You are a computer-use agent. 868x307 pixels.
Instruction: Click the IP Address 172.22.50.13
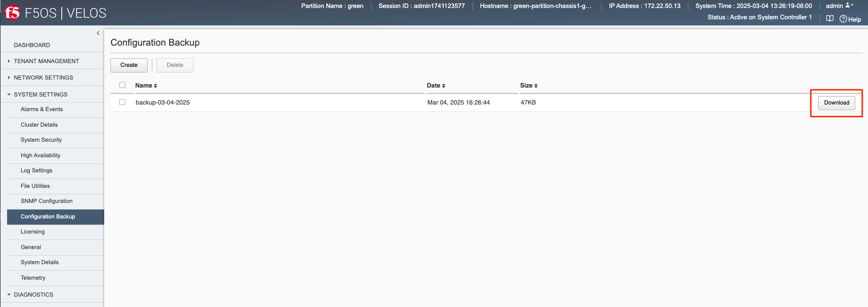[x=645, y=6]
